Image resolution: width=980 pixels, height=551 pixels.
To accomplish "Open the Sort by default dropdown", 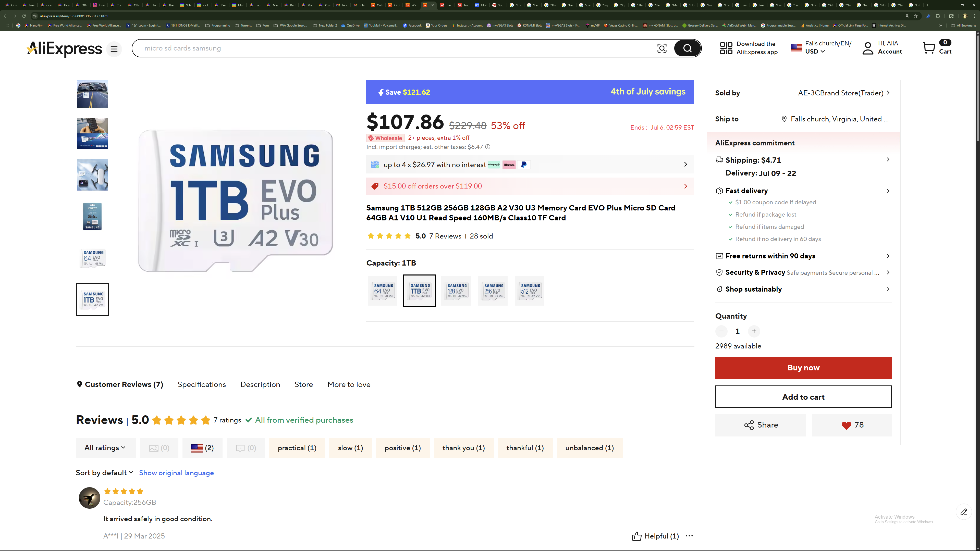I will (104, 473).
